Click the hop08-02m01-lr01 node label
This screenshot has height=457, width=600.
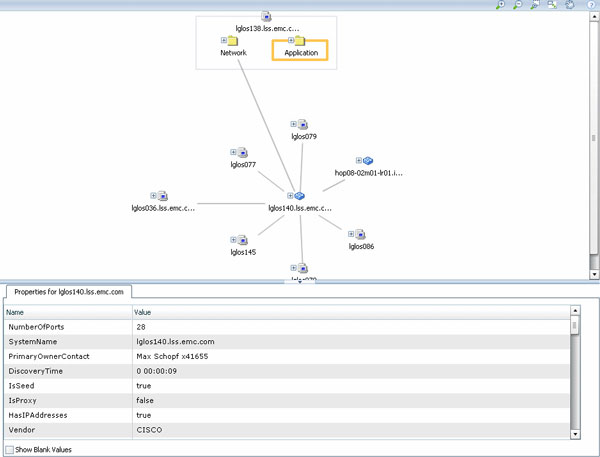368,173
